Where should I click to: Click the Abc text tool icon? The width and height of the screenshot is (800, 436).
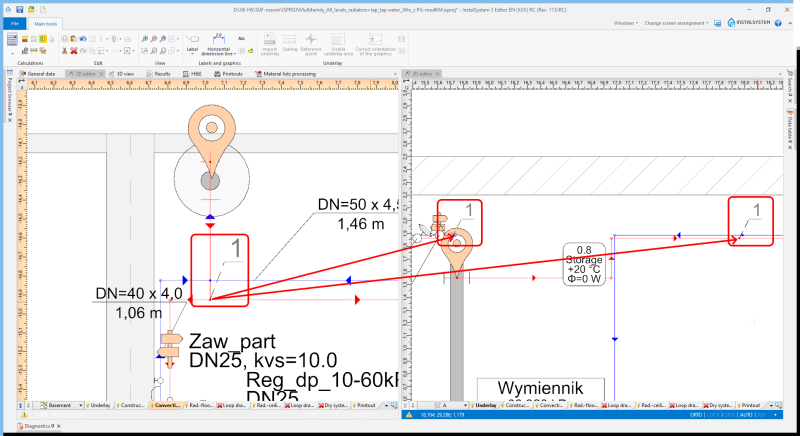[x=241, y=39]
